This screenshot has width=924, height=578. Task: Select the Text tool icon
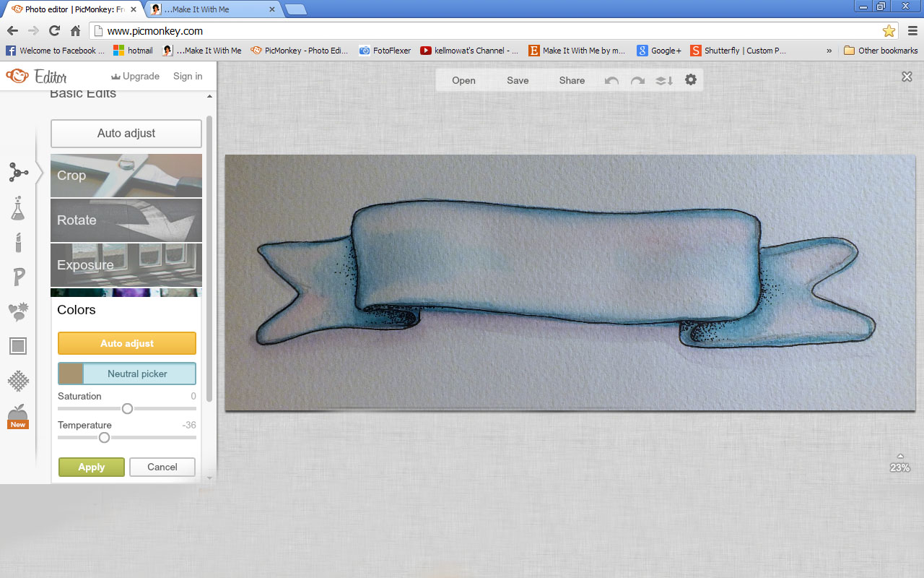pyautogui.click(x=19, y=277)
